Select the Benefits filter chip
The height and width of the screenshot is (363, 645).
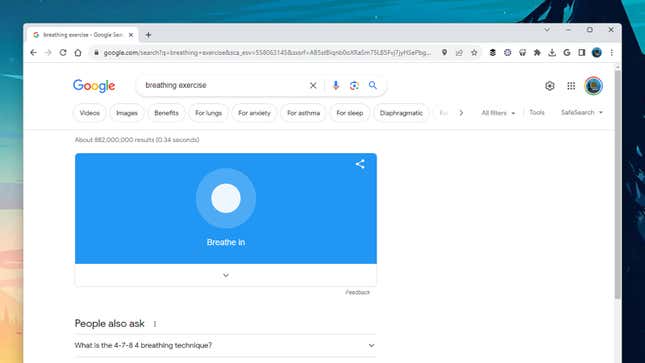tap(166, 113)
